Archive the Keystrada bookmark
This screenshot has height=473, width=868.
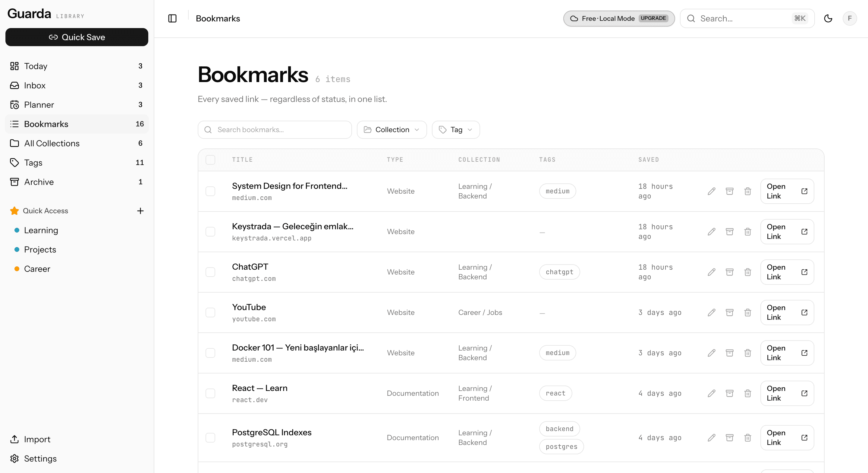[x=729, y=232]
